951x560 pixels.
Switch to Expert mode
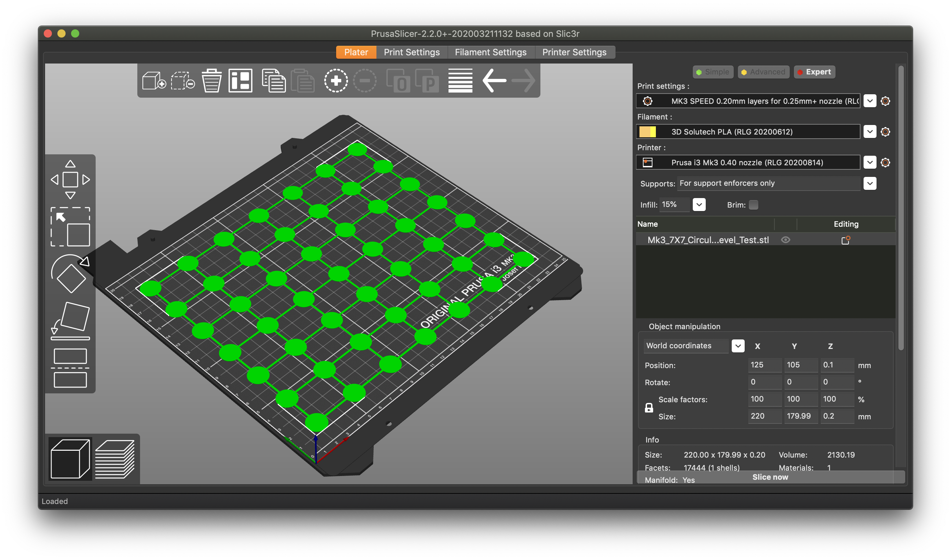pyautogui.click(x=814, y=72)
